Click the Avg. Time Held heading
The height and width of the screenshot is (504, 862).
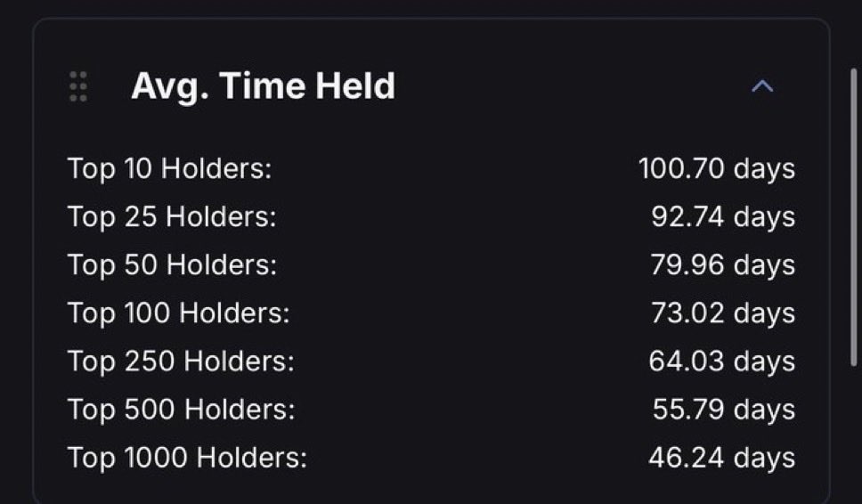point(264,86)
